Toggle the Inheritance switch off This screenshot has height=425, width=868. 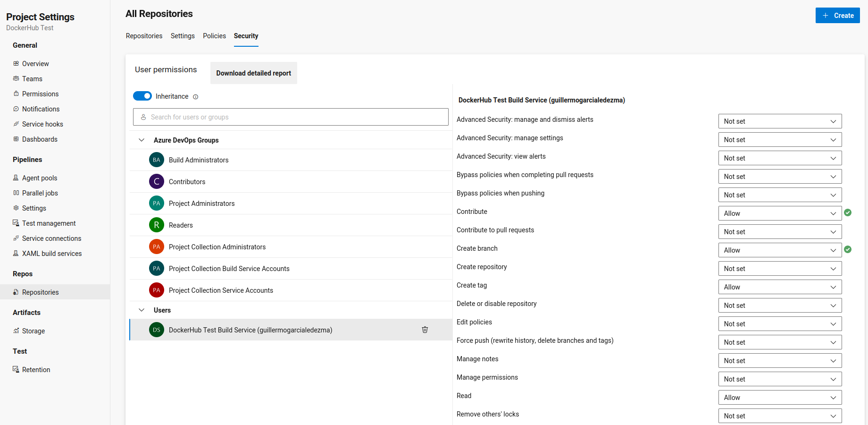click(142, 96)
